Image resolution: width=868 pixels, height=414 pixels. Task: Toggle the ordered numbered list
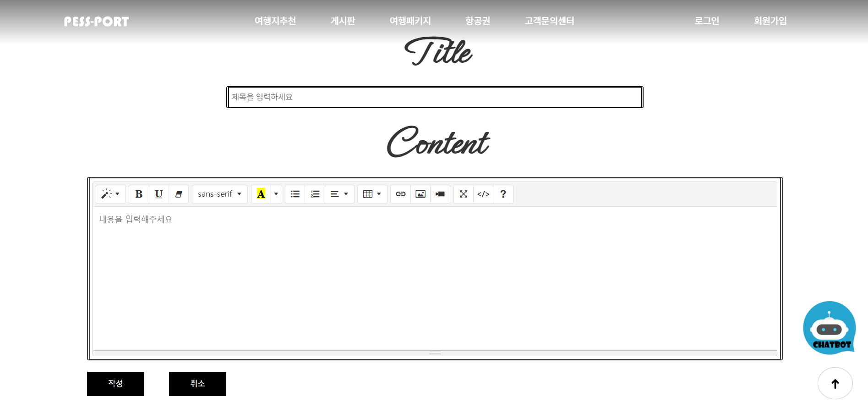tap(315, 194)
